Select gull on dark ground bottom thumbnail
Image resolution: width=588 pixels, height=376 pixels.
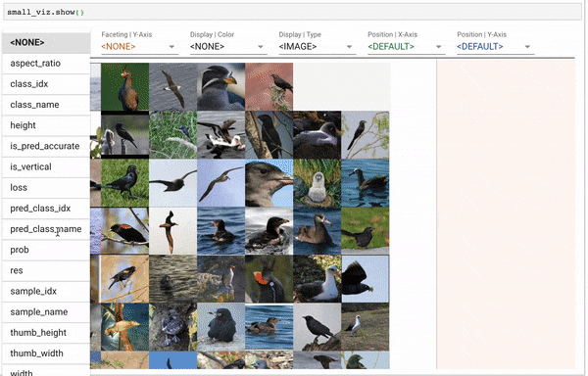[x=366, y=327]
